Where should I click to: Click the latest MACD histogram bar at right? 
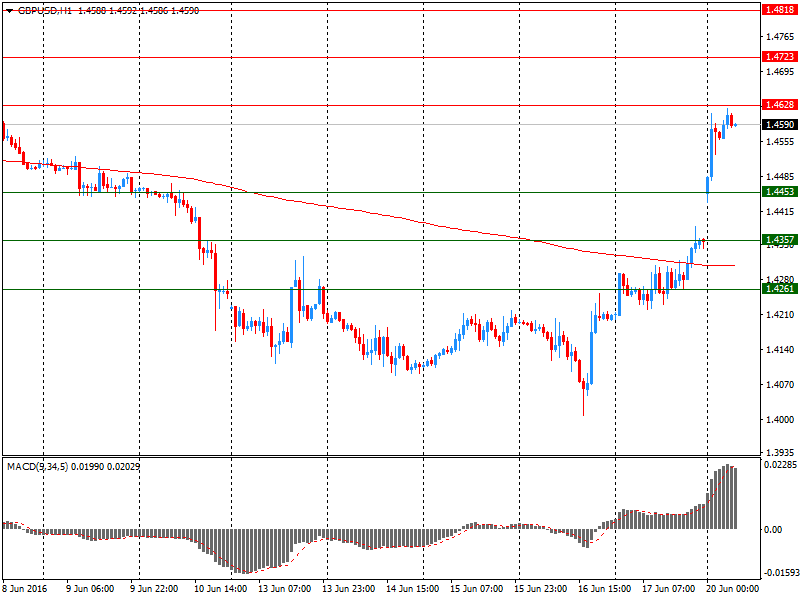735,498
